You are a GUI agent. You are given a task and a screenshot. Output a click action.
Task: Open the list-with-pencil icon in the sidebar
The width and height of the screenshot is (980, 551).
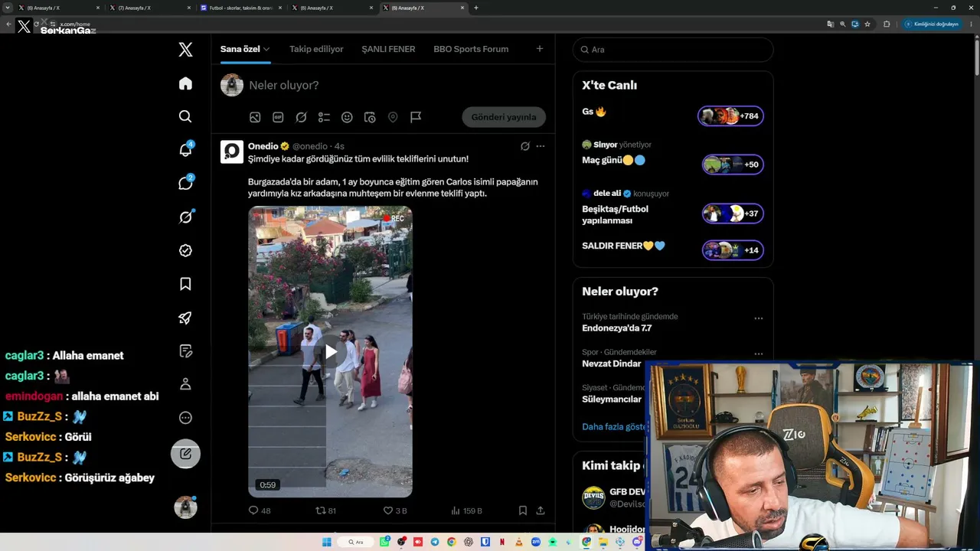(x=185, y=350)
